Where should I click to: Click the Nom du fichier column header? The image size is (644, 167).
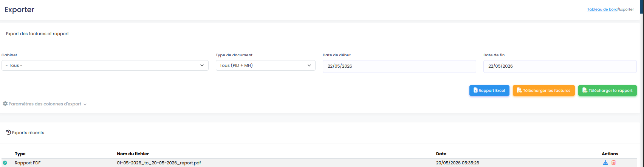pos(133,154)
